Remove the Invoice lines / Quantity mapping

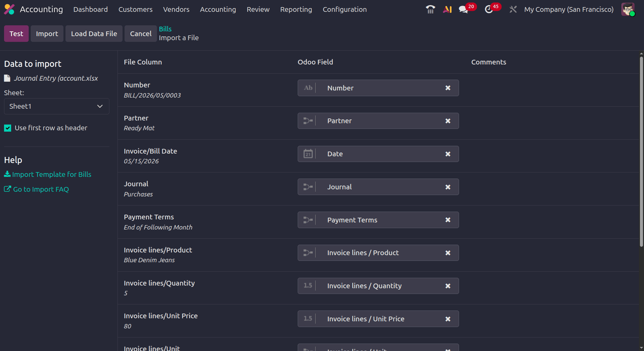448,286
